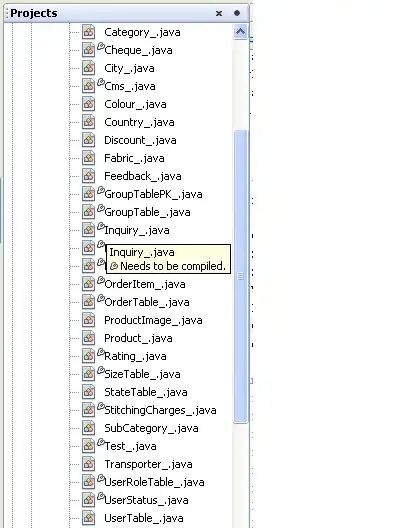410x528 pixels.
Task: Click the vertical scrollbar thumb
Action: [240, 276]
